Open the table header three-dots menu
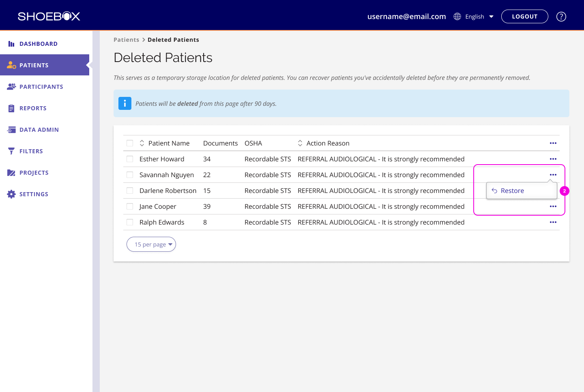584x392 pixels. pyautogui.click(x=553, y=143)
